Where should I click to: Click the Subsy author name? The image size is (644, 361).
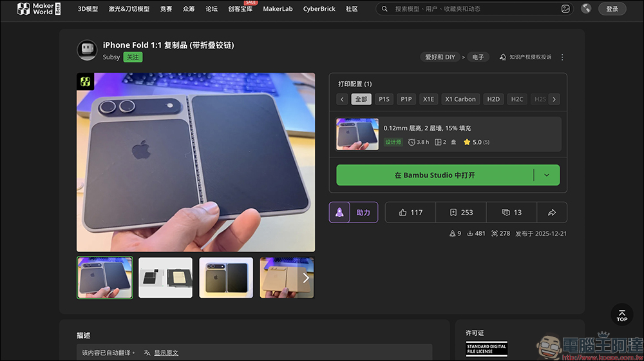point(111,57)
